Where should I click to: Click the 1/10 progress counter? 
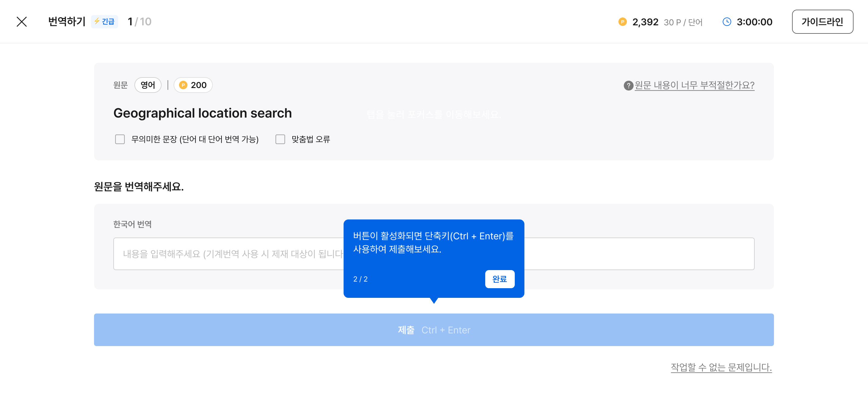[x=140, y=22]
